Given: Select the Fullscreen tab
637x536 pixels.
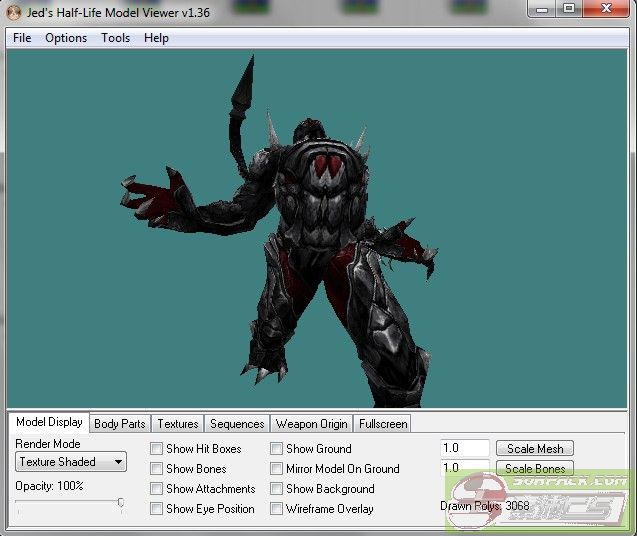Looking at the screenshot, I should click(x=382, y=424).
